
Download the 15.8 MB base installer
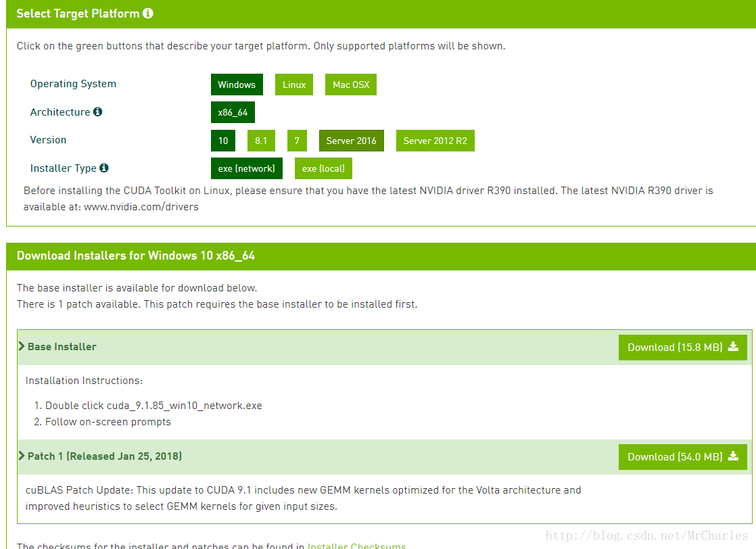(683, 348)
